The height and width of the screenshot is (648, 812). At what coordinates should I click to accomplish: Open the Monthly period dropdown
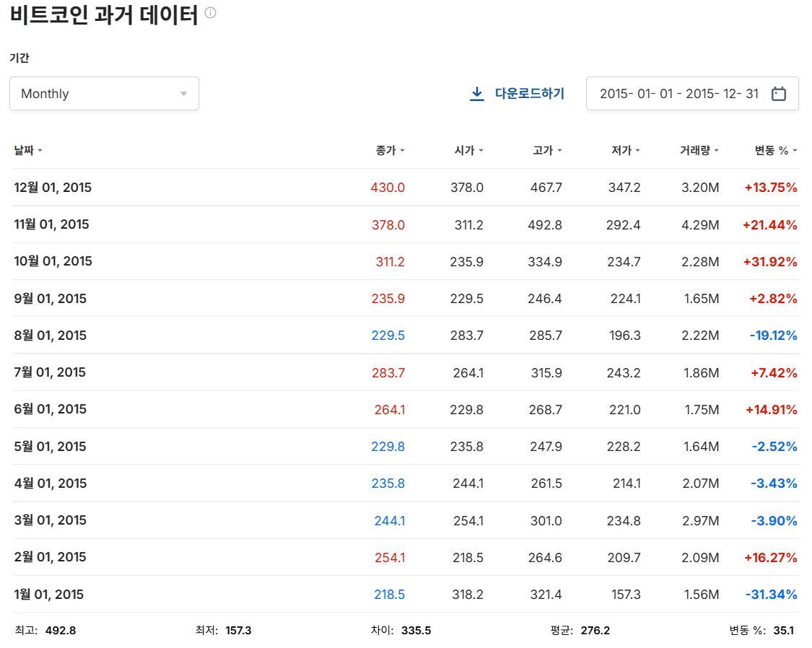(x=104, y=93)
